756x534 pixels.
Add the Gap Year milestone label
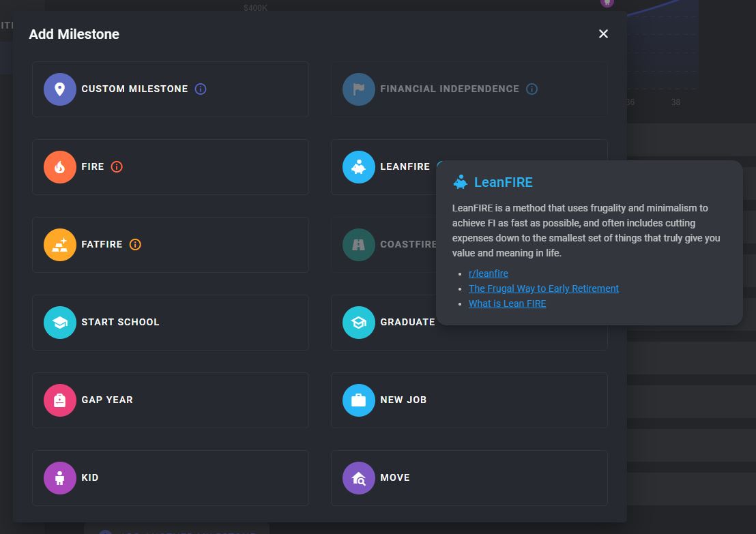[x=107, y=400]
